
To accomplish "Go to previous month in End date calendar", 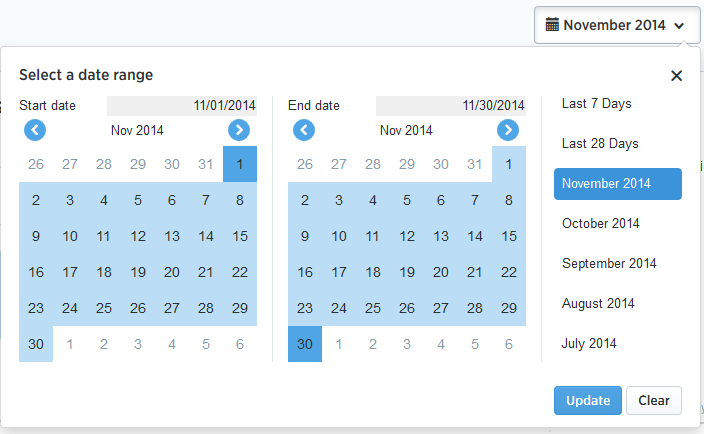I will click(304, 130).
